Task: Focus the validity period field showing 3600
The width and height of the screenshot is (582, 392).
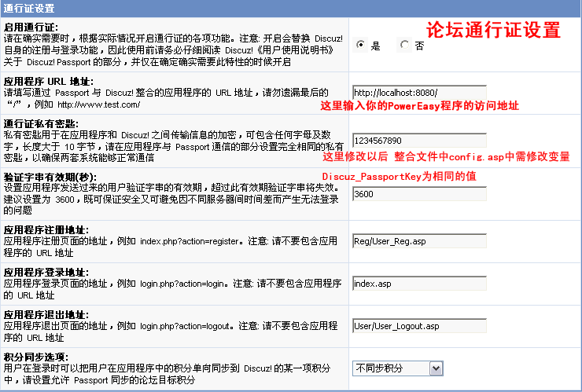Action: point(418,194)
